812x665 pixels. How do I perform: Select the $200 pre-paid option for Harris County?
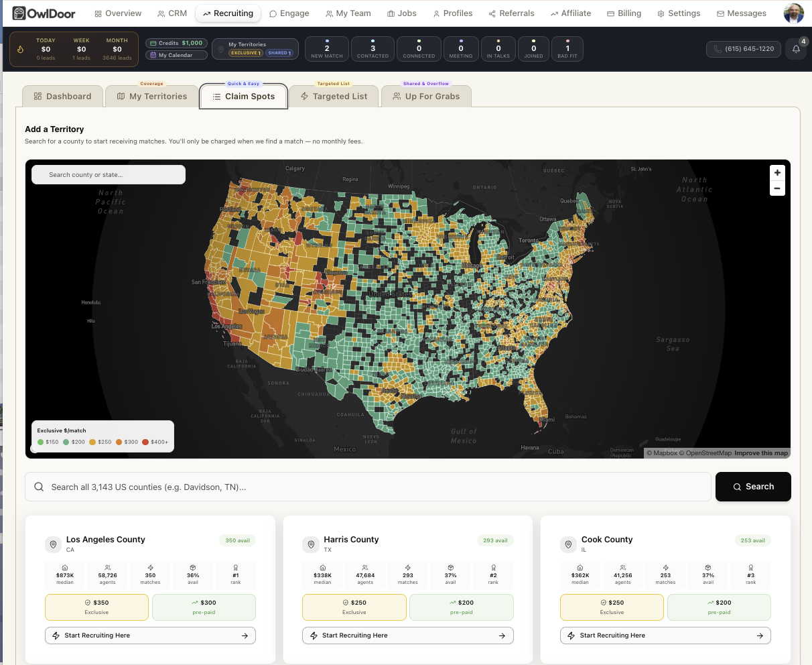click(461, 607)
